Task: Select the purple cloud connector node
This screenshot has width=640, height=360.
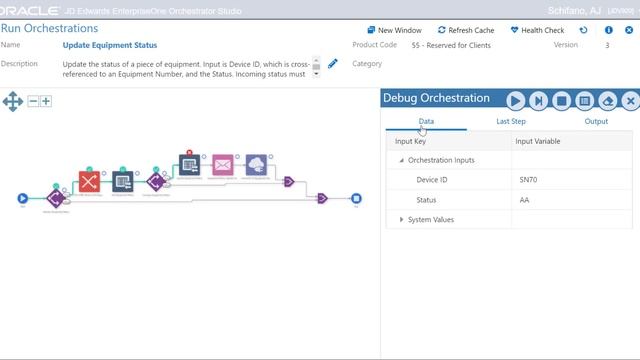Action: click(x=256, y=165)
